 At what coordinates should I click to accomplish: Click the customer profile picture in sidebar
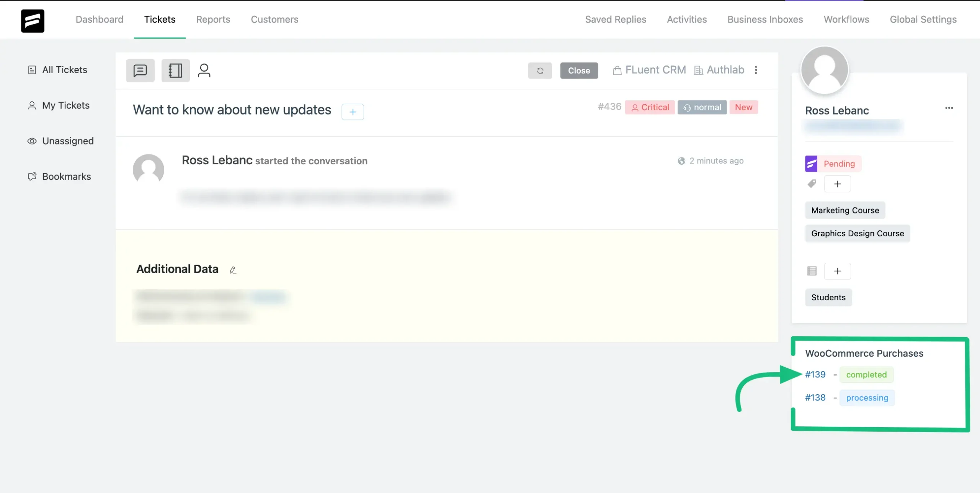coord(825,70)
